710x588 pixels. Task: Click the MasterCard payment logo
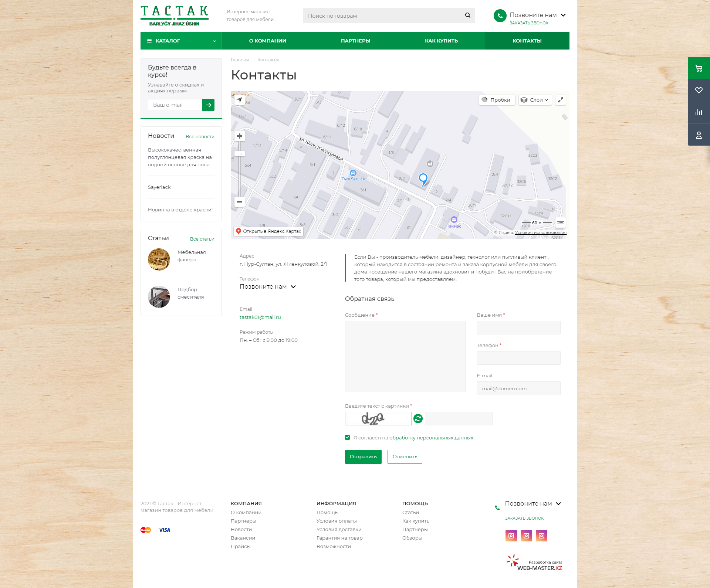(146, 530)
